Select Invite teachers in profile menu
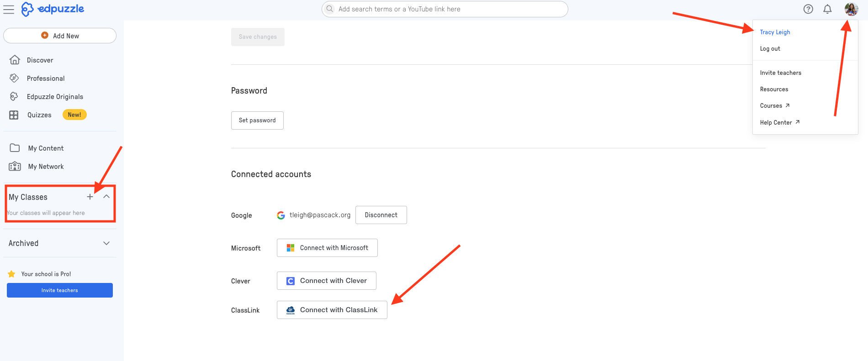This screenshot has height=361, width=868. click(780, 73)
